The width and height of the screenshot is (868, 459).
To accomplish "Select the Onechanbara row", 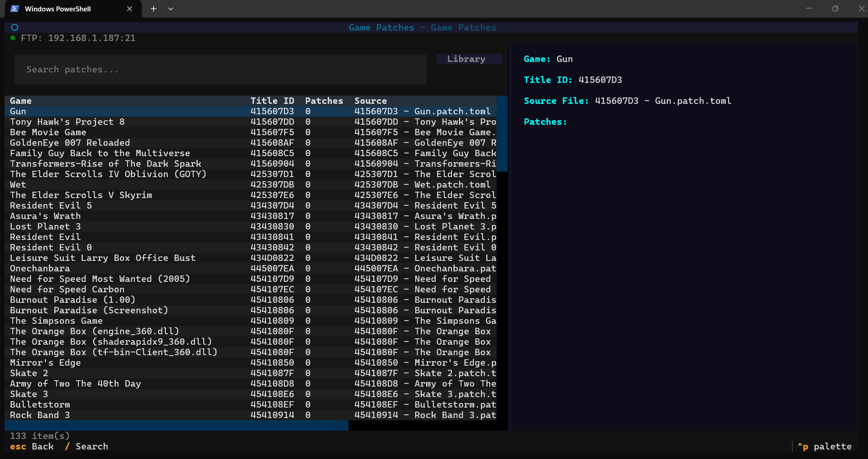I will tap(251, 268).
